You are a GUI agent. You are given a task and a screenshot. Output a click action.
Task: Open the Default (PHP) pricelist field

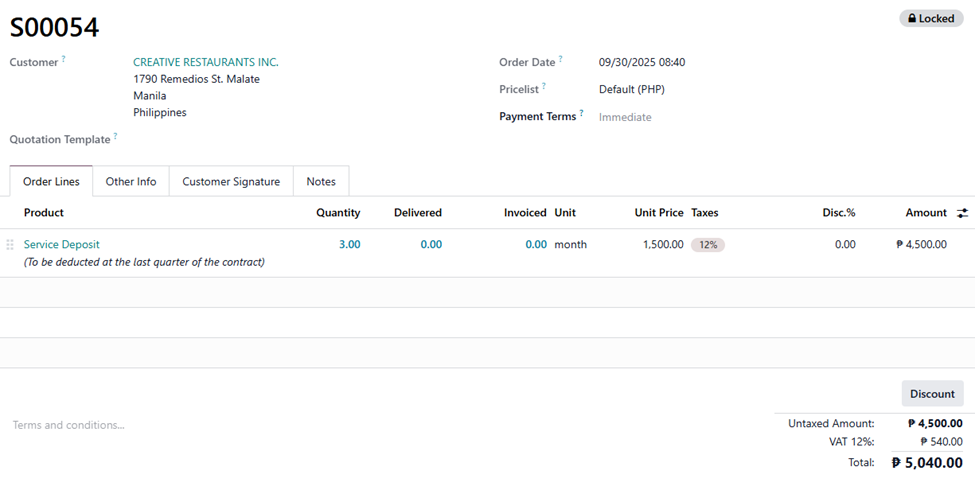[631, 89]
